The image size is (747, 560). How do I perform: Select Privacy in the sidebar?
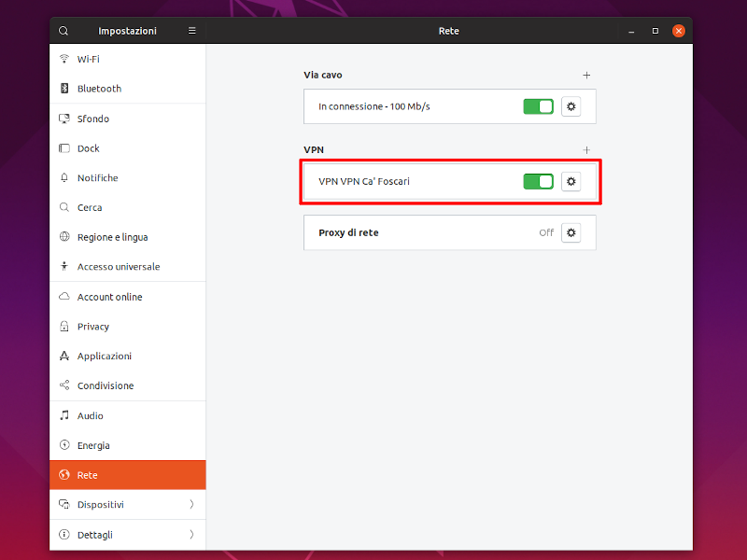click(128, 326)
